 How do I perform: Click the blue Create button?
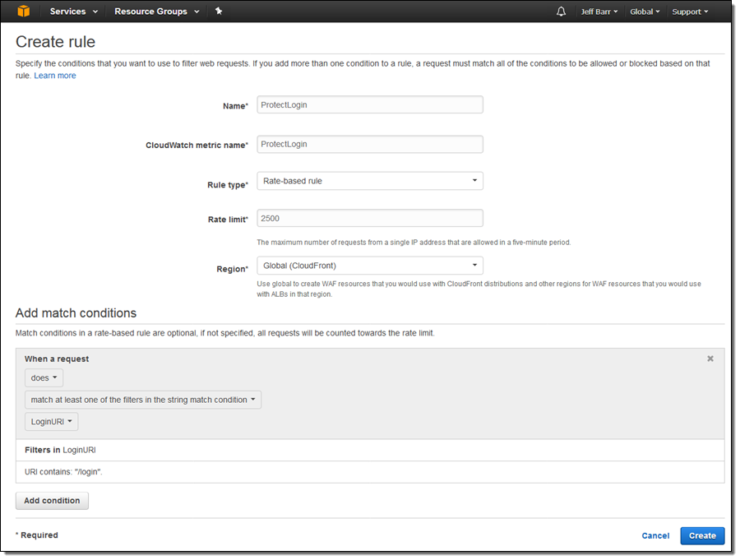coord(702,535)
